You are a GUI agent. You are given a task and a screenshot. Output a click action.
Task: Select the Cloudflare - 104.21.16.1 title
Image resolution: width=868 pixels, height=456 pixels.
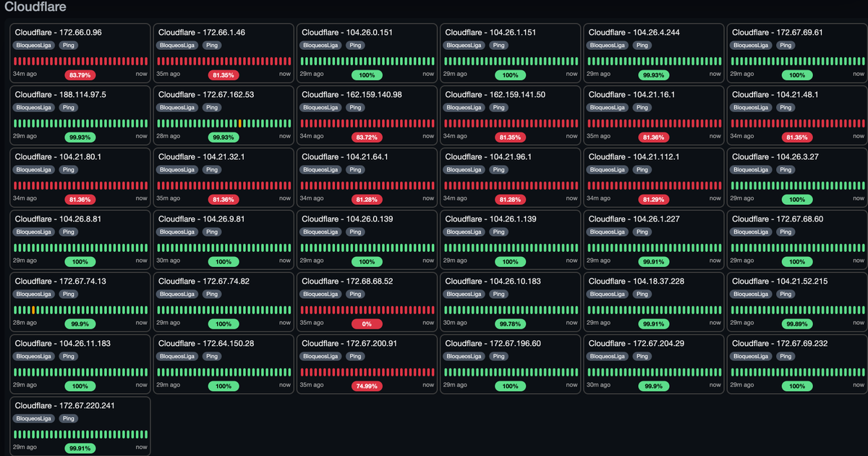631,95
